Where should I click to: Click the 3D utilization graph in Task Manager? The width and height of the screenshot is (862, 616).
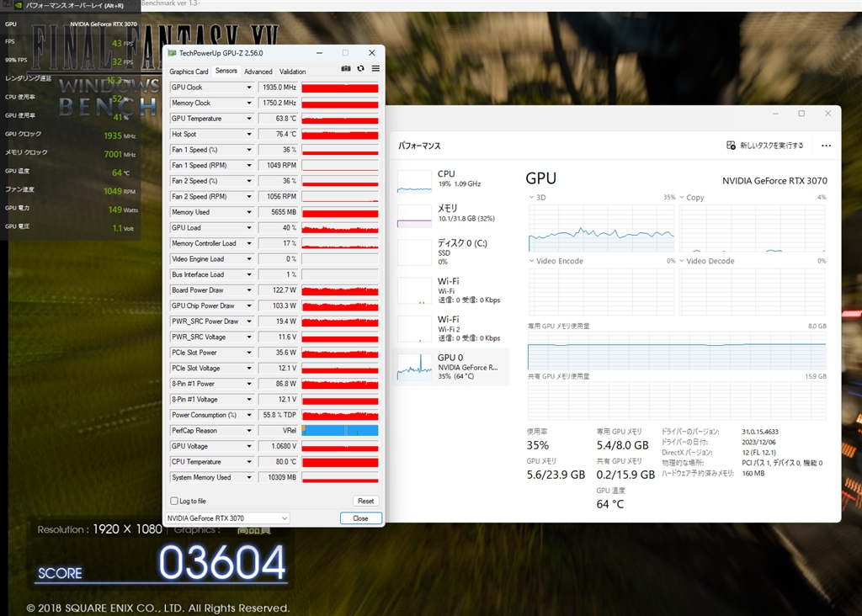(x=601, y=228)
